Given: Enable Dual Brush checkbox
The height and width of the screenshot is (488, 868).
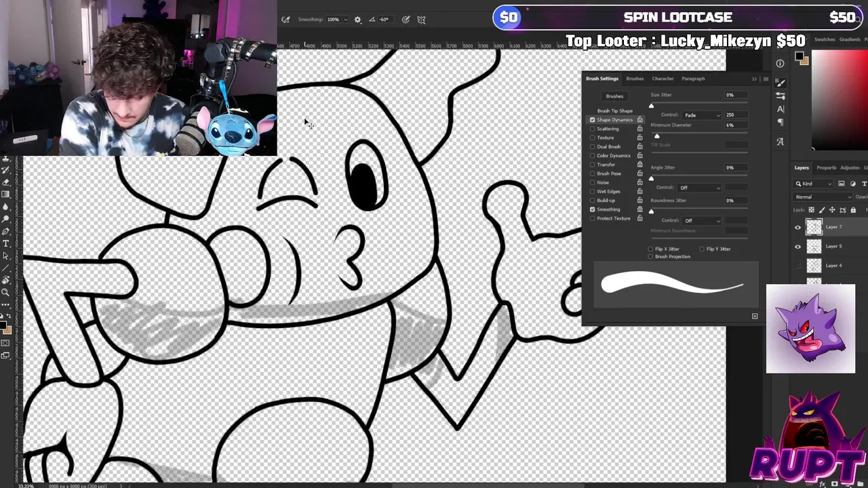Looking at the screenshot, I should [593, 146].
